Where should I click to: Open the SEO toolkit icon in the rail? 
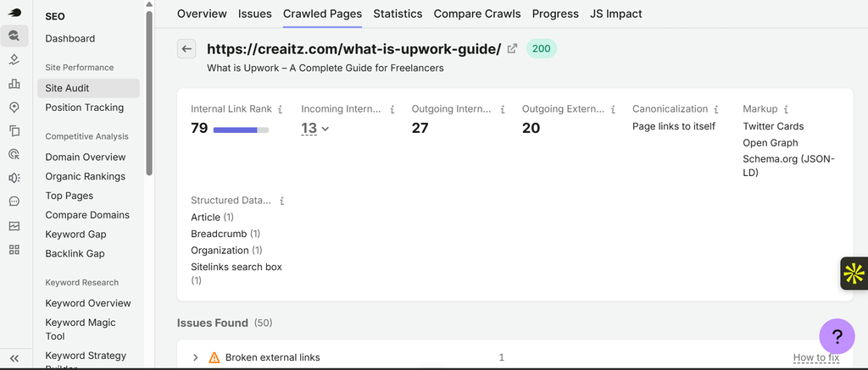[14, 36]
